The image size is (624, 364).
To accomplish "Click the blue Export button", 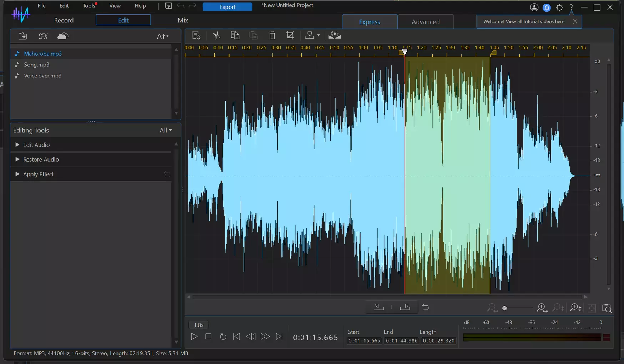I will [x=227, y=7].
